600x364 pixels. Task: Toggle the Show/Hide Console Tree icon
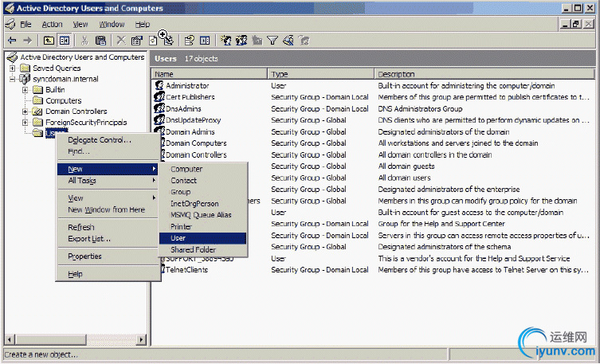65,40
